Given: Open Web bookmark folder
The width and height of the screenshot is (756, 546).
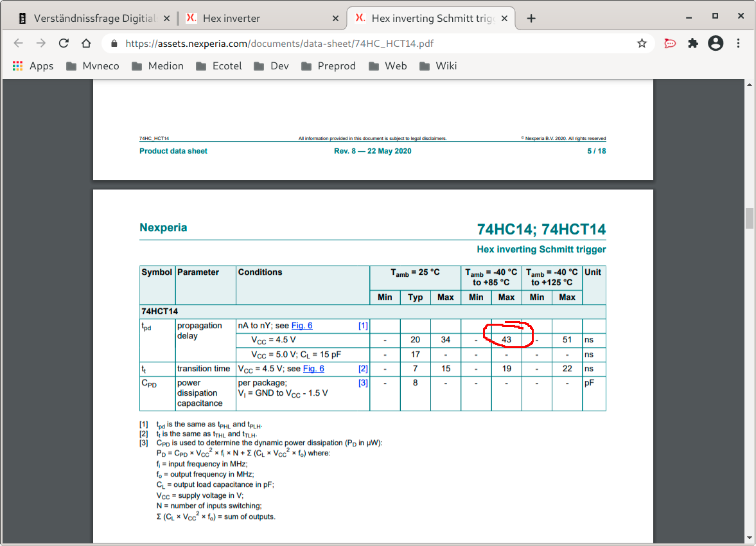Looking at the screenshot, I should [x=388, y=66].
